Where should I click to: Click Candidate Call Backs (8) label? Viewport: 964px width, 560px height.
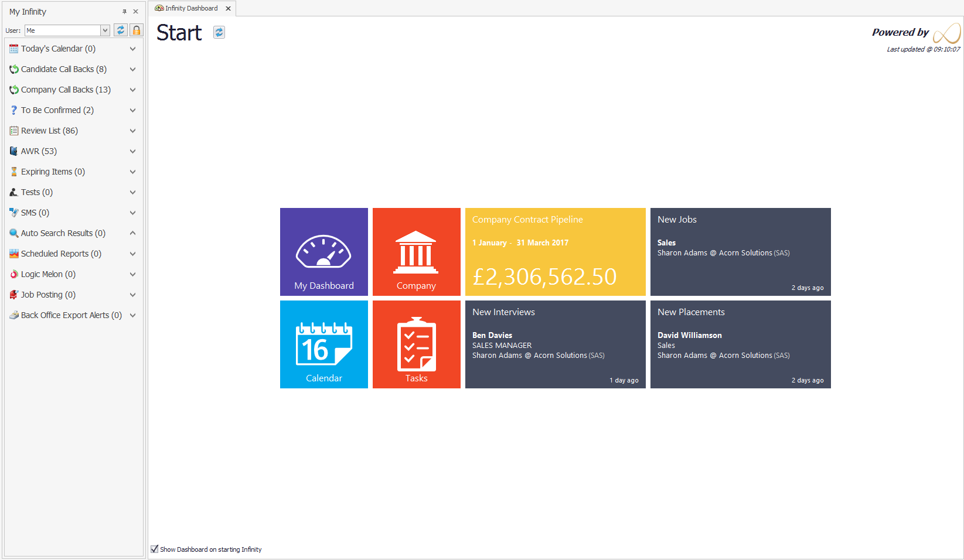[64, 69]
